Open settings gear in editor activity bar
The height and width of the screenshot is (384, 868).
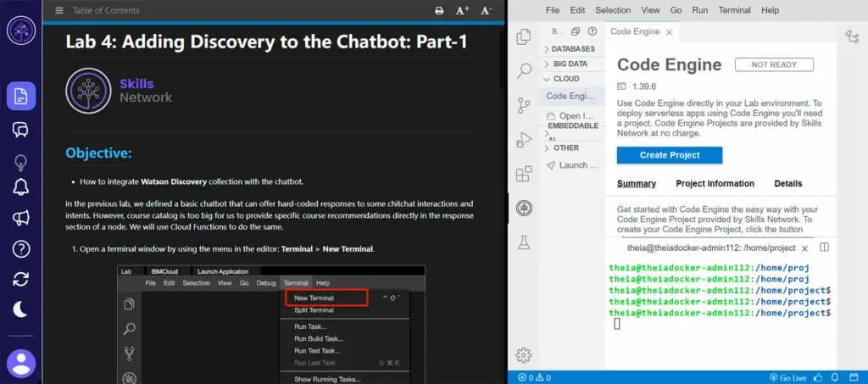tap(523, 355)
